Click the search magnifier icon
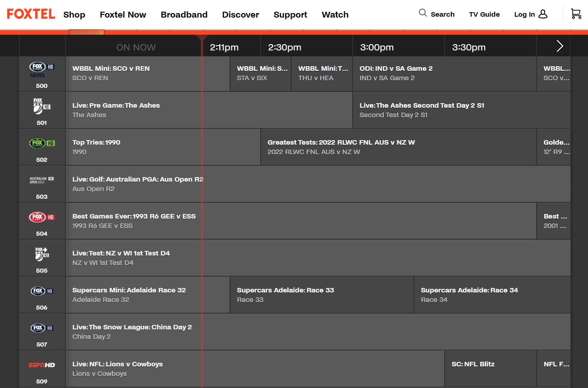This screenshot has width=588, height=388. point(423,13)
